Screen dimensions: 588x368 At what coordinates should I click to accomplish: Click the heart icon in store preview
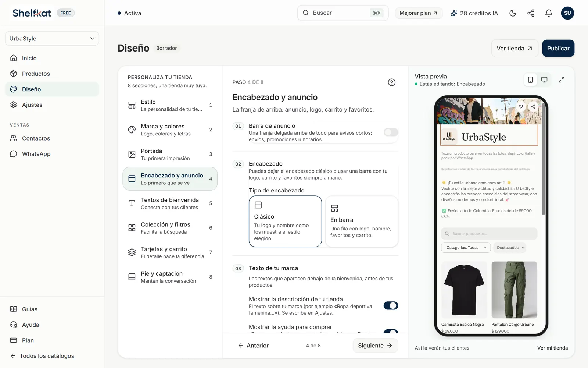(521, 107)
